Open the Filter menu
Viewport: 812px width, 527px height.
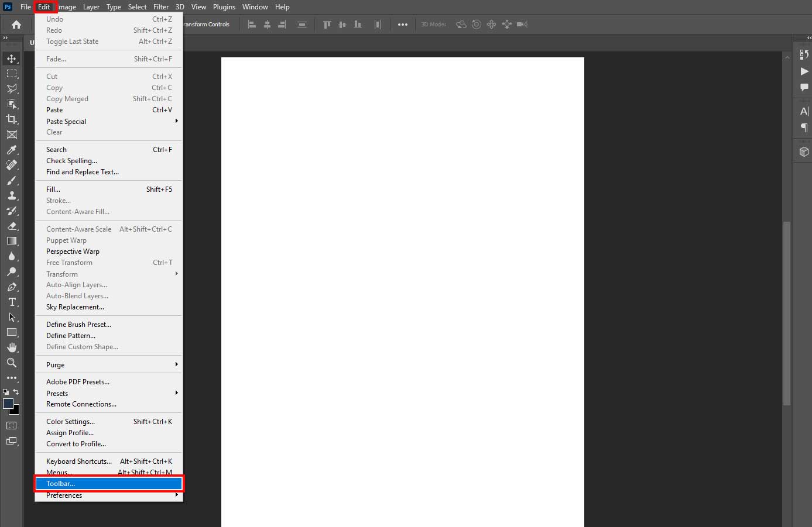click(x=161, y=7)
